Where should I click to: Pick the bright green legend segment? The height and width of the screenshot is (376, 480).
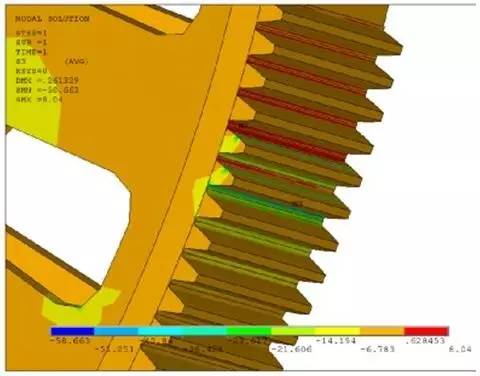tap(249, 331)
